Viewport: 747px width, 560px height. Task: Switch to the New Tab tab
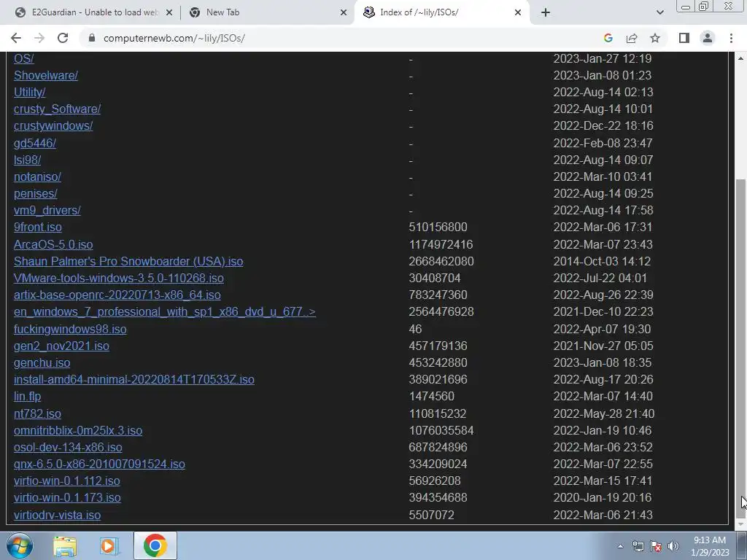[x=268, y=13]
